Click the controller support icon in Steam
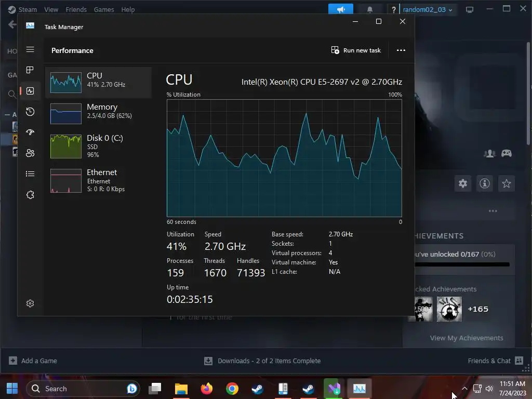The height and width of the screenshot is (399, 532). [x=507, y=153]
